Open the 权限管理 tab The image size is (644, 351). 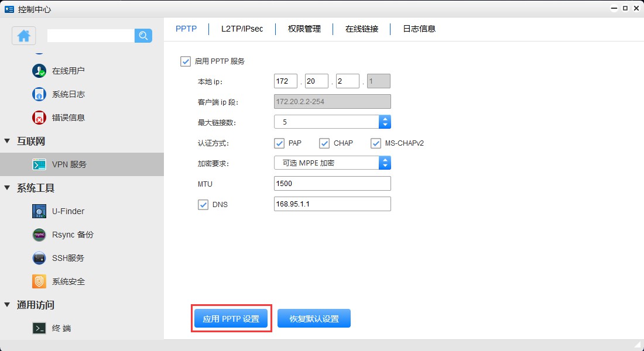pyautogui.click(x=303, y=28)
